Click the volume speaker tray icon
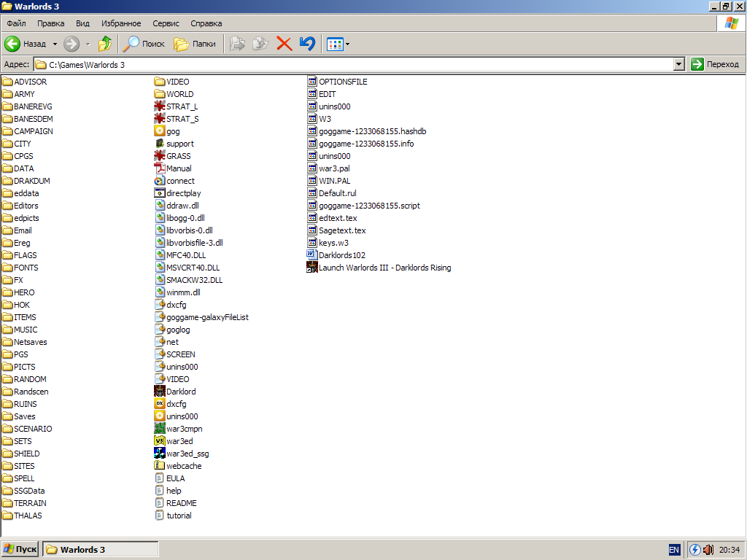Screen dimensions: 747x560 click(708, 550)
